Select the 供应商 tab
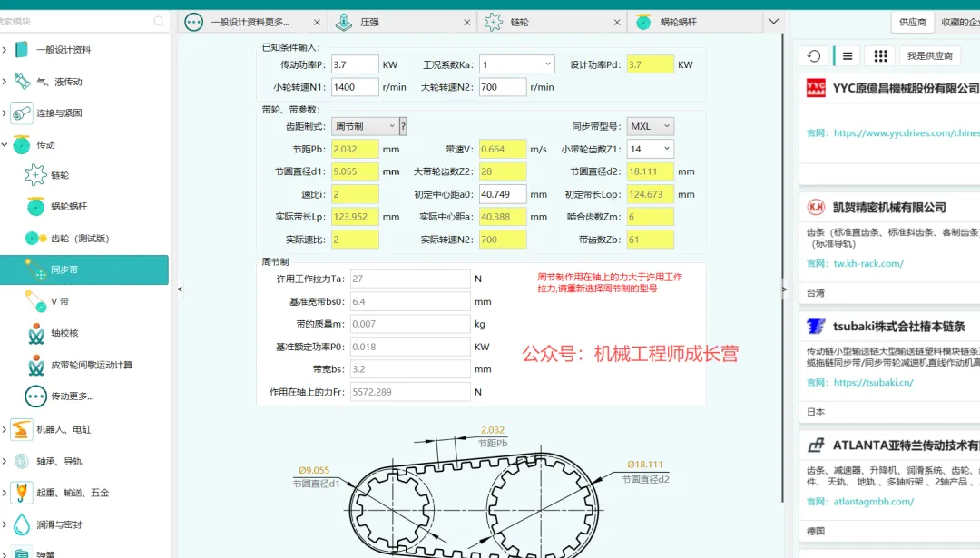This screenshot has width=980, height=558. click(913, 22)
